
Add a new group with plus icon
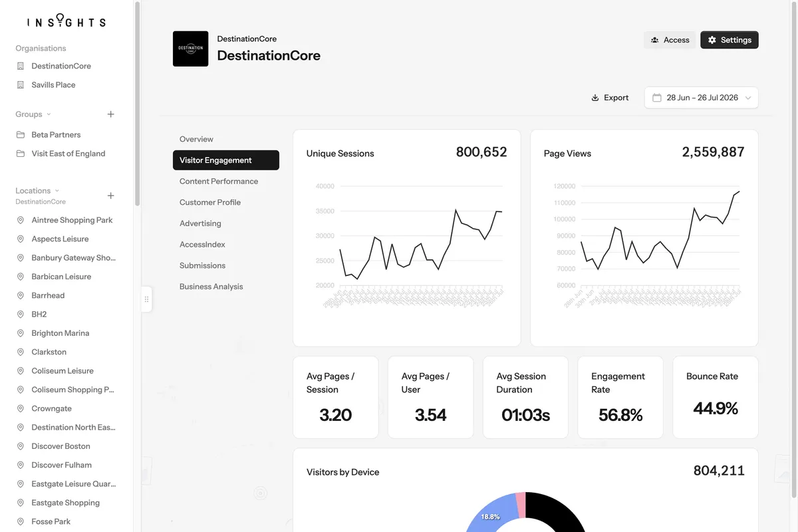tap(111, 114)
